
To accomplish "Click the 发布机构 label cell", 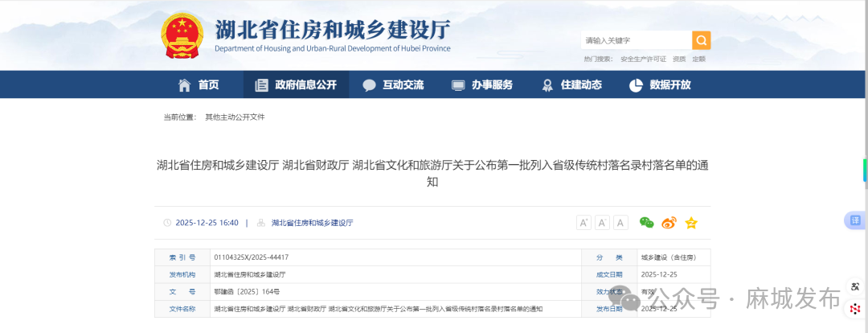I will tap(182, 275).
